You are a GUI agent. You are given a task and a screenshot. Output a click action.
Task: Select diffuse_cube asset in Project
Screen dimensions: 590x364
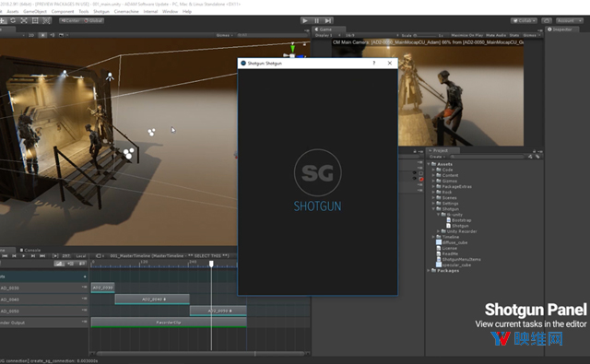point(452,242)
